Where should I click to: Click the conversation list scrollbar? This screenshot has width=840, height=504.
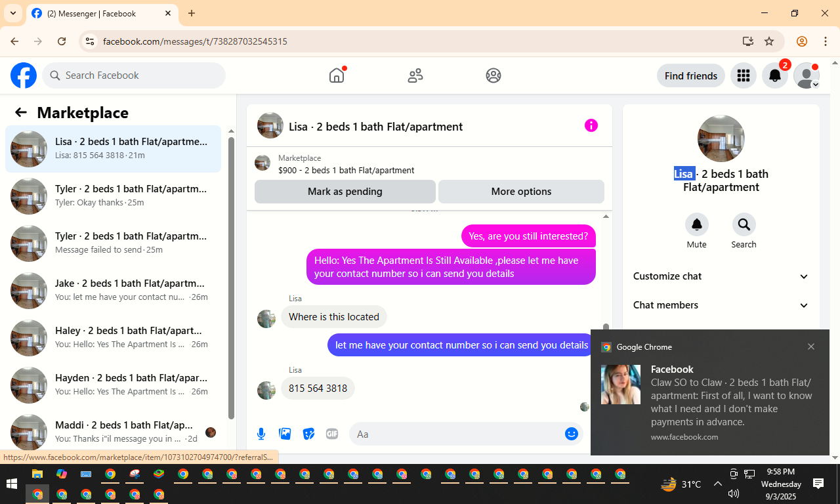click(x=231, y=277)
